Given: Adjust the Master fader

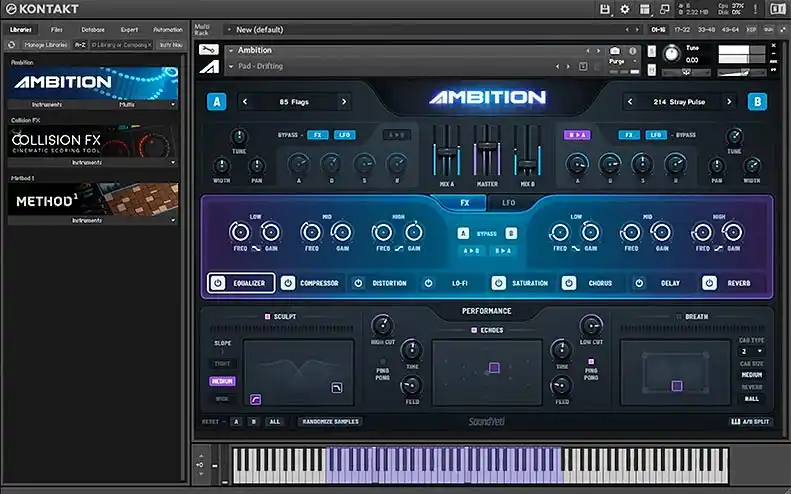Looking at the screenshot, I should 487,145.
